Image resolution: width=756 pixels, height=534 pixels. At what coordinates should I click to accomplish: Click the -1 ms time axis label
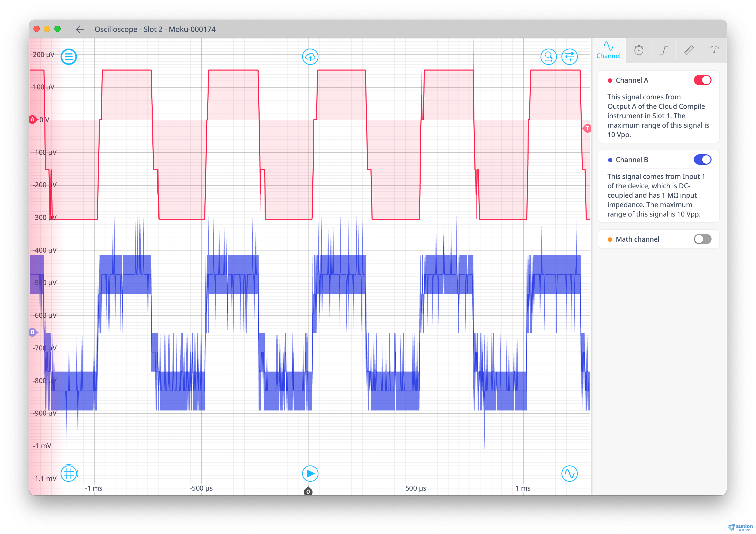(x=94, y=488)
